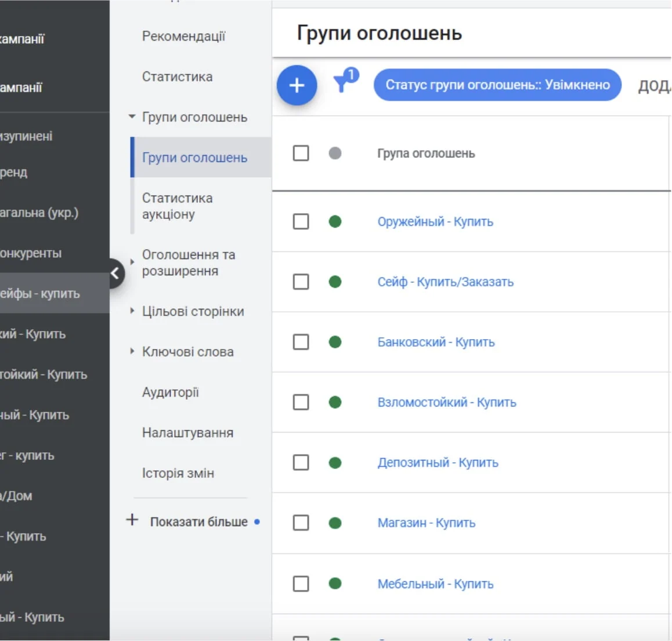This screenshot has height=641, width=672.
Task: Open Цільові сторінки section
Action: pos(193,311)
